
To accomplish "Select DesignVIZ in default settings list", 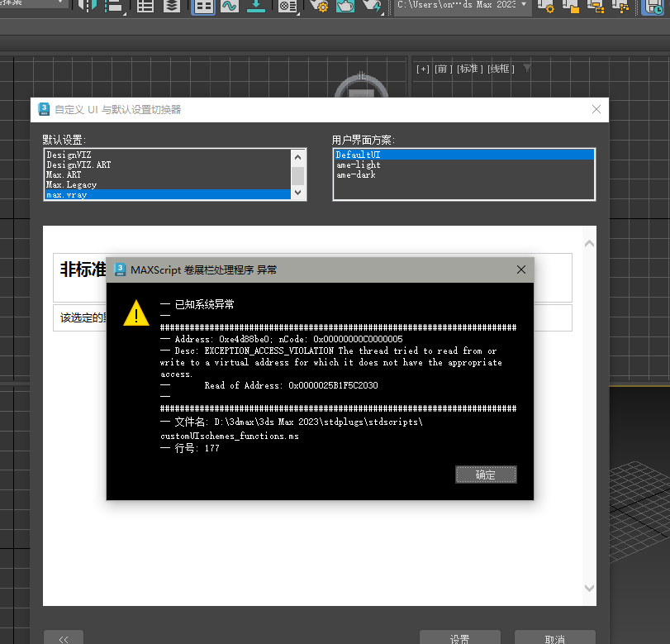I will pyautogui.click(x=168, y=155).
